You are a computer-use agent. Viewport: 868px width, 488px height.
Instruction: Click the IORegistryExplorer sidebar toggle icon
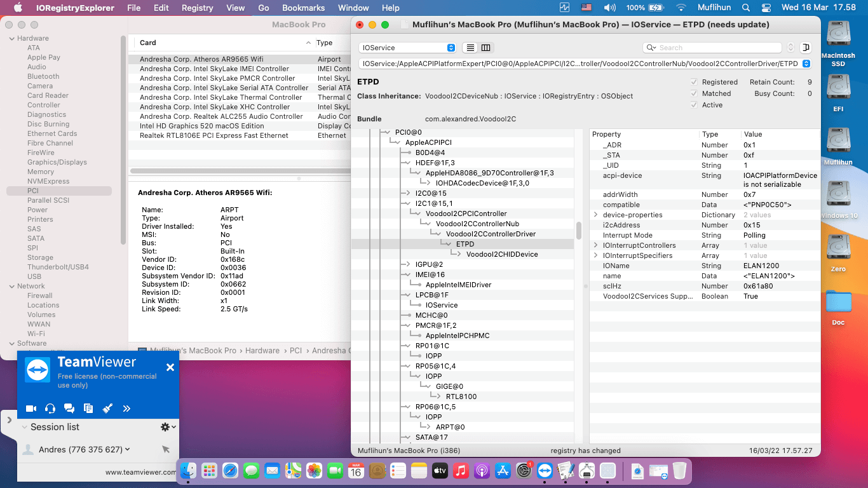(x=806, y=48)
